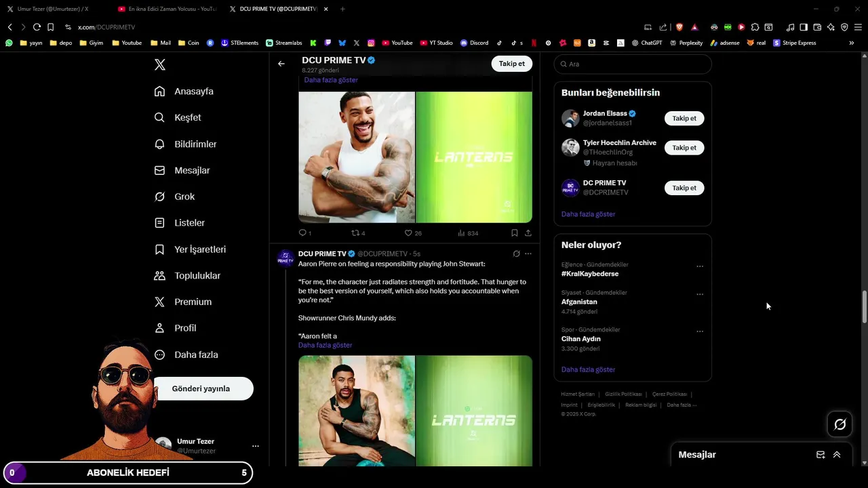Click the Ara search field

pyautogui.click(x=633, y=64)
